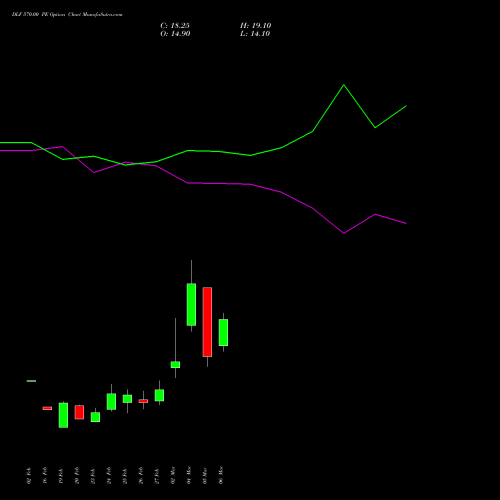500x500 pixels.
Task: Select the 06 Mar green candlestick
Action: 223,332
